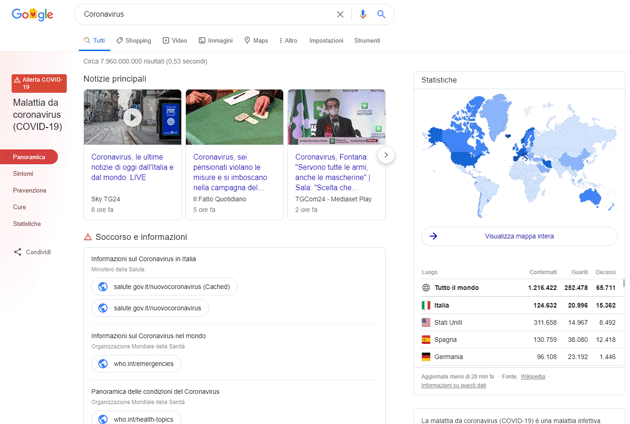Show next news with the carousel arrow
This screenshot has height=424, width=630.
(386, 155)
